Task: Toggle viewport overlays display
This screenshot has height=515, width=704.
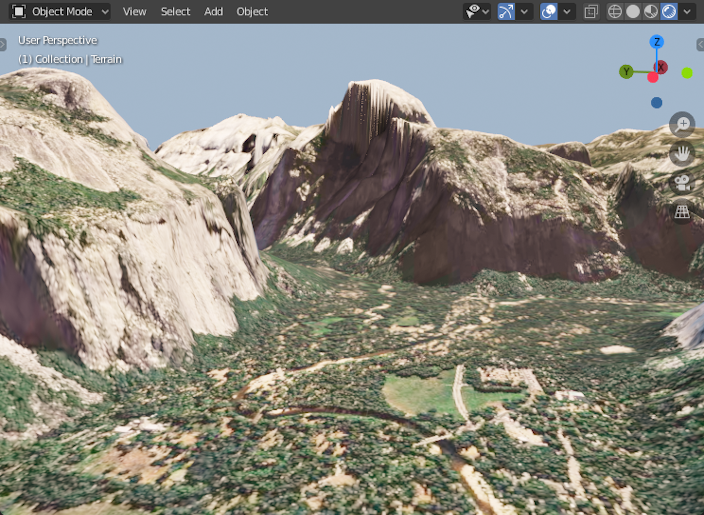Action: pyautogui.click(x=549, y=12)
